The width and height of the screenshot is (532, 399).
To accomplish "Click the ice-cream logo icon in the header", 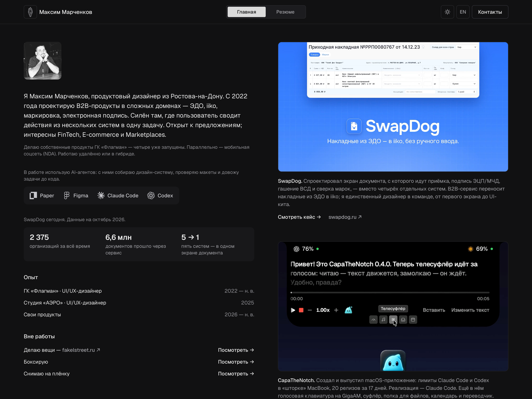I will coord(30,12).
